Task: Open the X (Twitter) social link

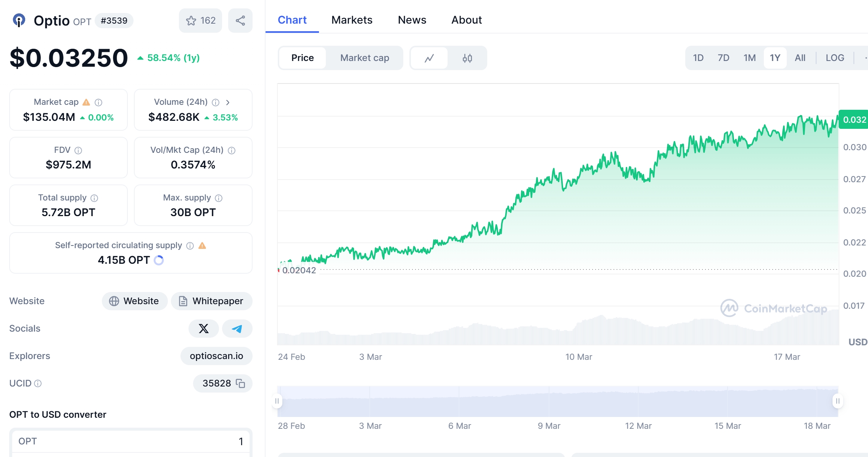Action: (x=204, y=329)
